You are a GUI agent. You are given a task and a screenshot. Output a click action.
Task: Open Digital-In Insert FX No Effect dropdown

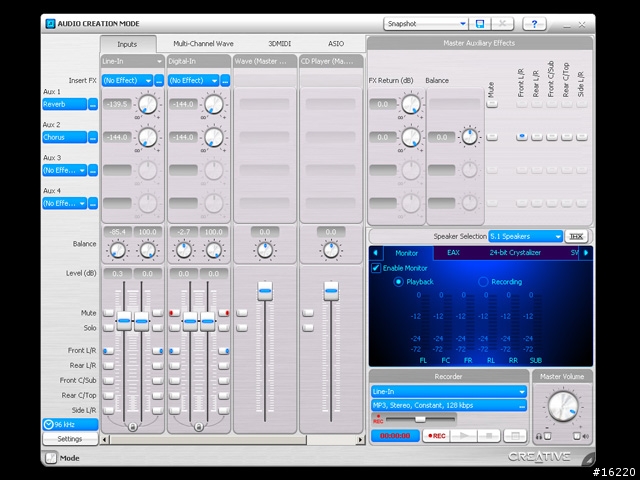tap(193, 80)
